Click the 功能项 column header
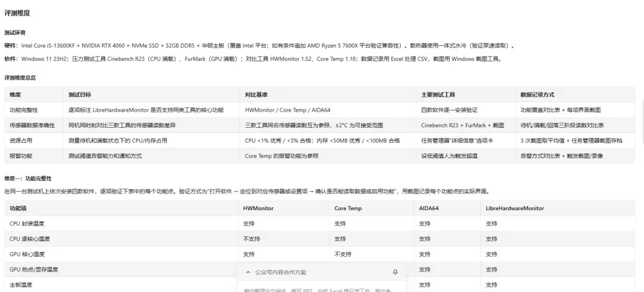 click(x=18, y=208)
